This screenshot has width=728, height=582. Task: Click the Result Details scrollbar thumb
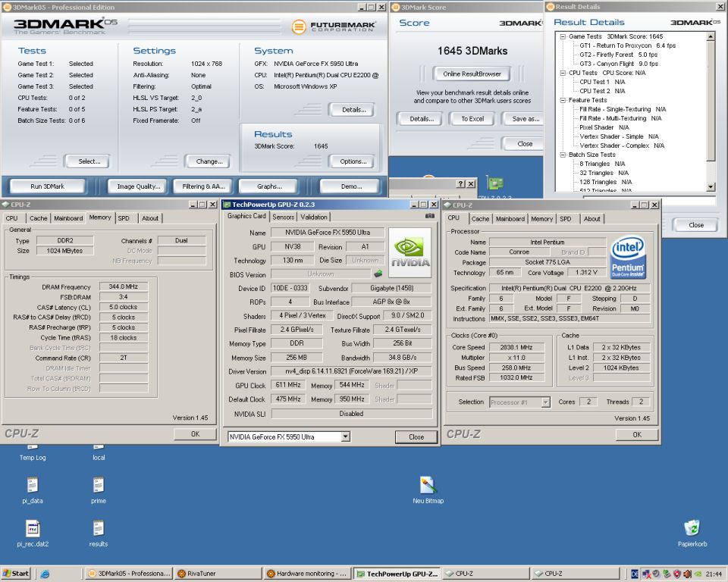pyautogui.click(x=711, y=102)
